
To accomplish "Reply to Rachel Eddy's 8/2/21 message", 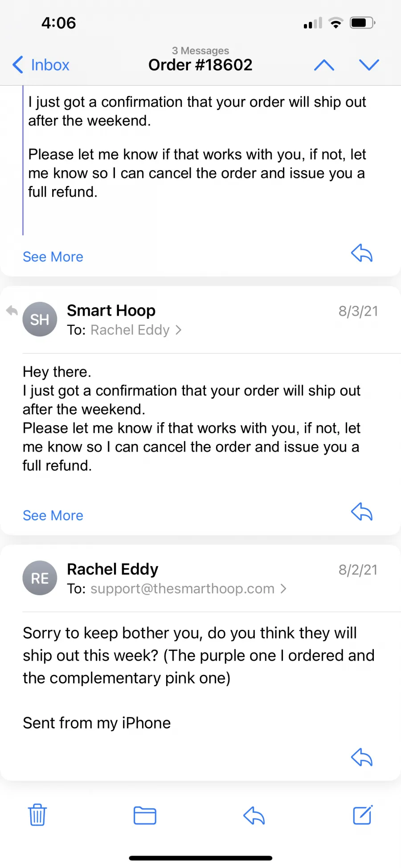I will [x=362, y=757].
